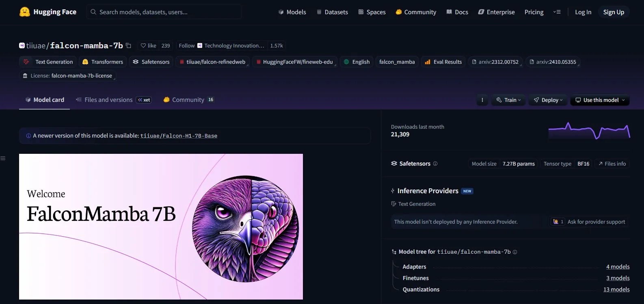Open the three-dot more options button
Screen dimensions: 644x304
pyautogui.click(x=482, y=100)
